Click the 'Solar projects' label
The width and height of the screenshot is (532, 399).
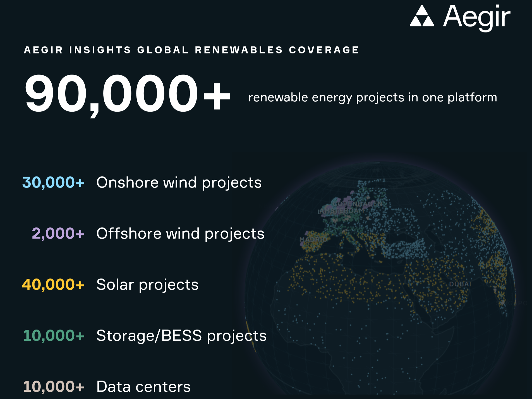(147, 285)
